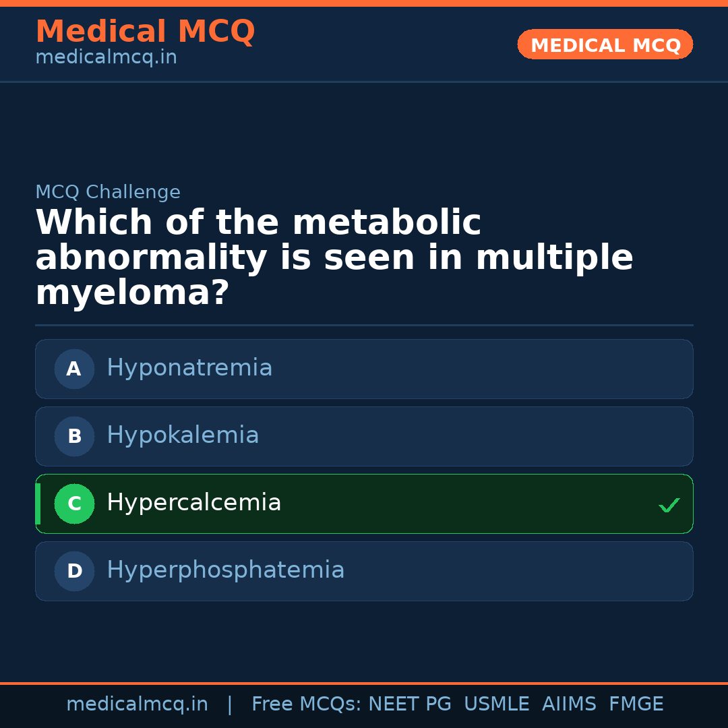Click the MCQ Challenge label

click(x=108, y=192)
